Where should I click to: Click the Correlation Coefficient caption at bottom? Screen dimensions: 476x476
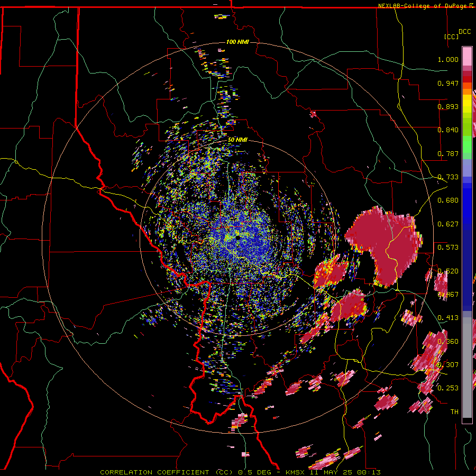click(240, 472)
